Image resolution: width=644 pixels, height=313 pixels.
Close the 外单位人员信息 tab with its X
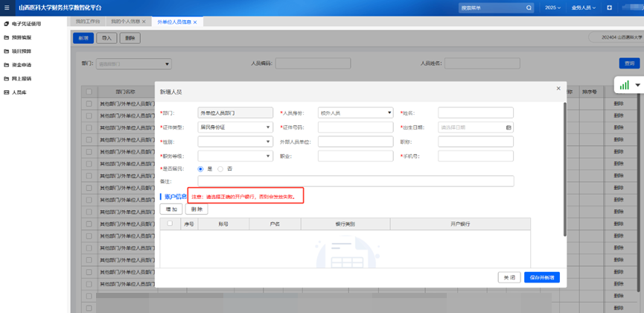tap(195, 22)
